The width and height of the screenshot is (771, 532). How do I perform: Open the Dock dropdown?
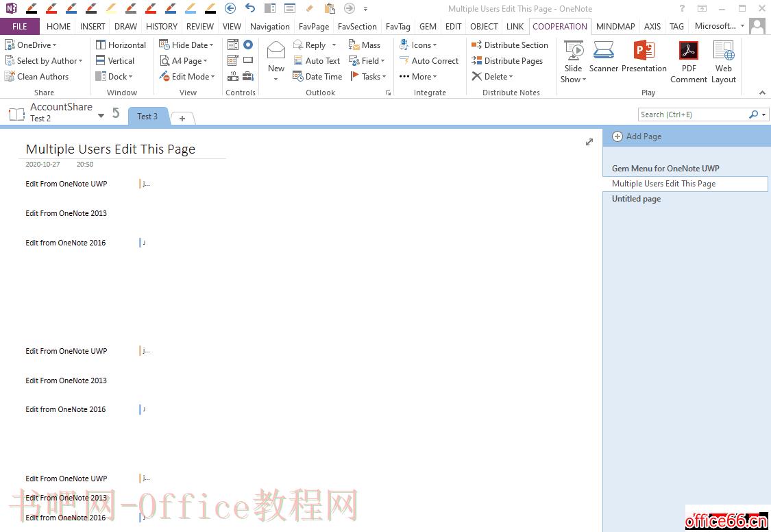[x=114, y=76]
